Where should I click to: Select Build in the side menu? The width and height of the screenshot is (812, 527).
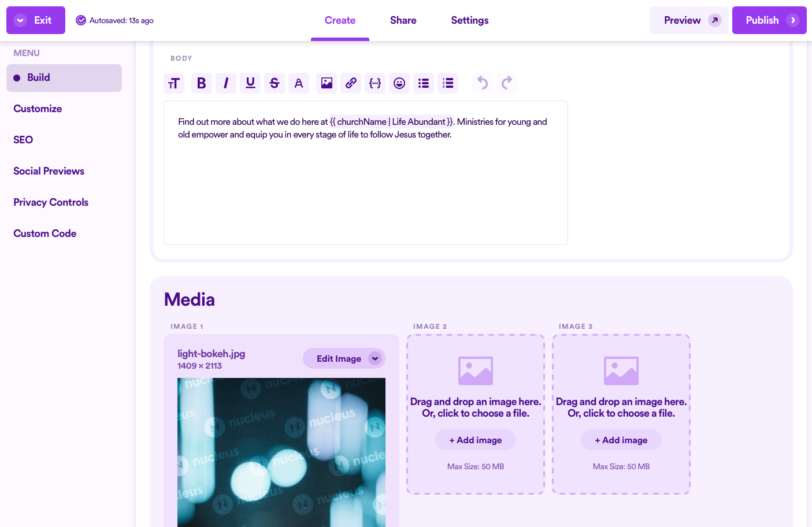[64, 78]
